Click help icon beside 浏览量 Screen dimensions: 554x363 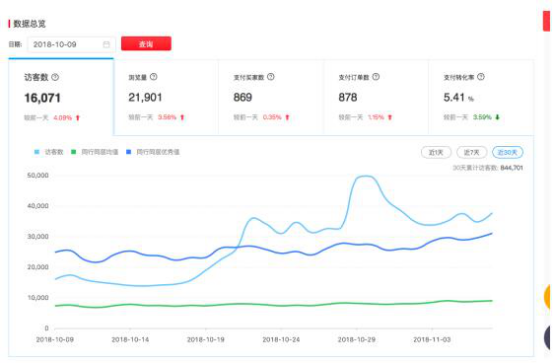click(x=154, y=77)
